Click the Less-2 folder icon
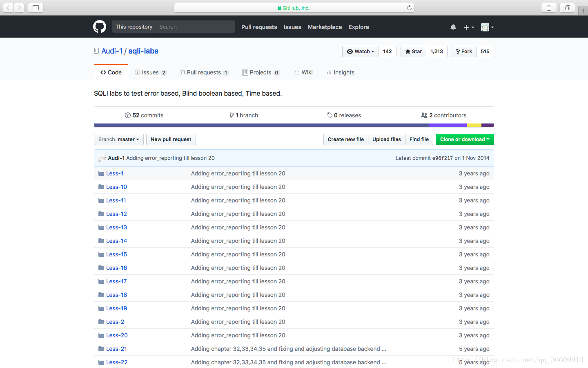The width and height of the screenshot is (588, 368). [101, 322]
